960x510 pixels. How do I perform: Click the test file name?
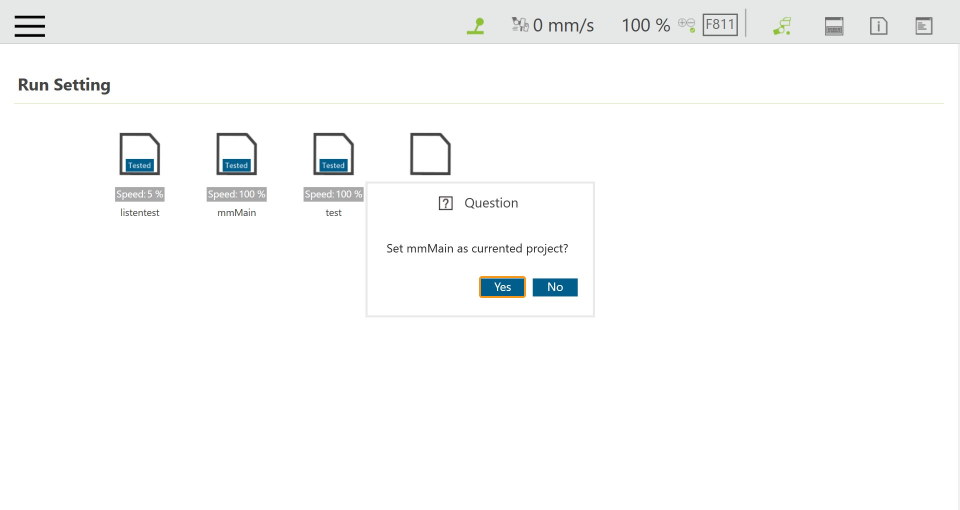[334, 212]
